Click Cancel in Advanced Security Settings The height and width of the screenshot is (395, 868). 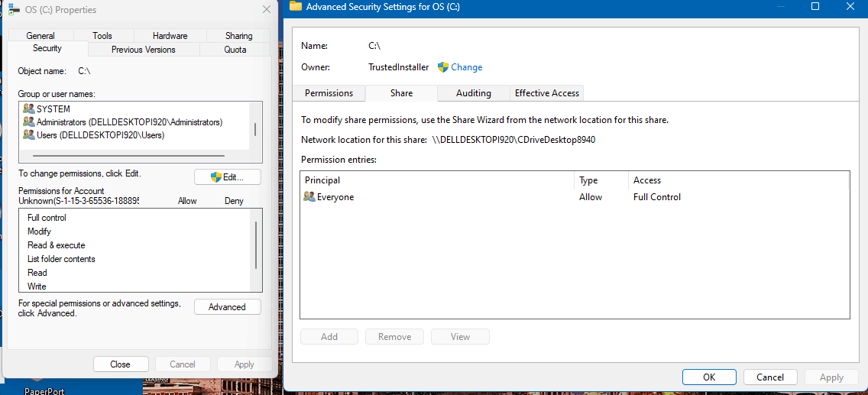tap(770, 377)
